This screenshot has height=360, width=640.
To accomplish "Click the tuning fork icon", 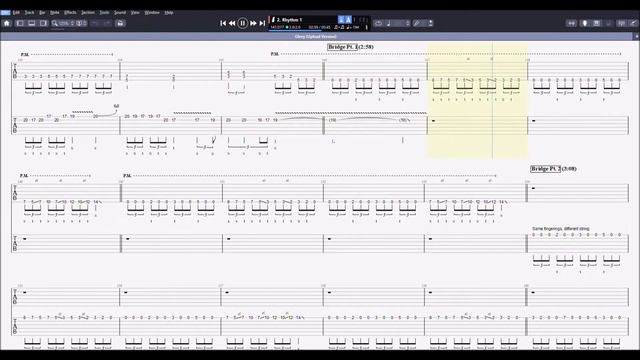I will pyautogui.click(x=417, y=23).
